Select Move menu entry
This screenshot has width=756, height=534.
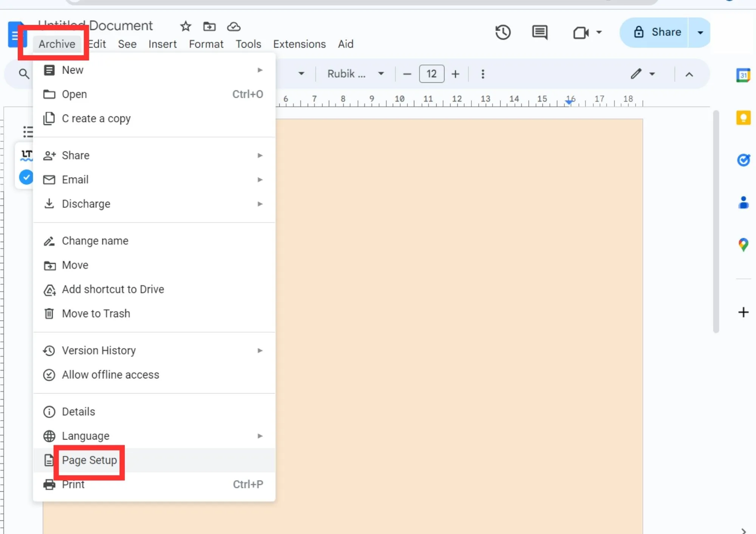[154, 265]
